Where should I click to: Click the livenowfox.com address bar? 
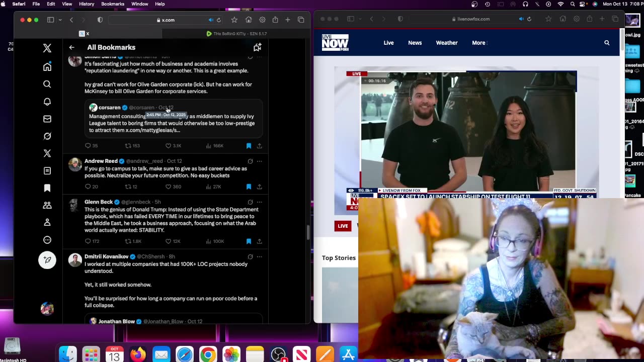[x=471, y=19]
